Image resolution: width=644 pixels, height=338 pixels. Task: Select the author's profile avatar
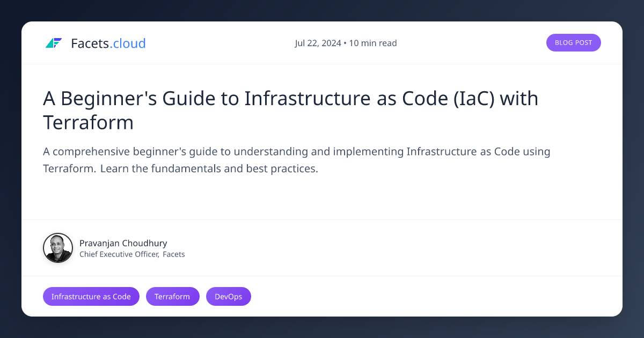pos(58,248)
